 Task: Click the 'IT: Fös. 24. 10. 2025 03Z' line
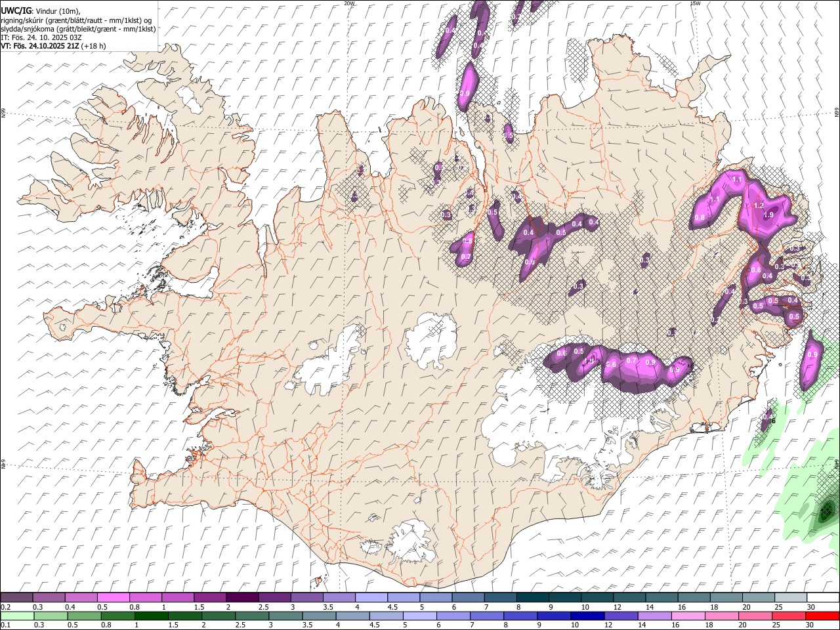click(x=41, y=37)
